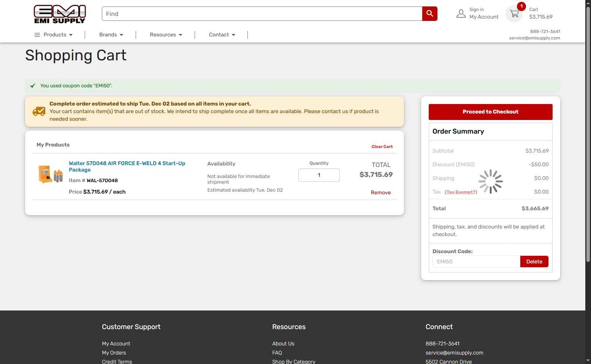Click Clear Cart link
The width and height of the screenshot is (591, 364).
382,147
